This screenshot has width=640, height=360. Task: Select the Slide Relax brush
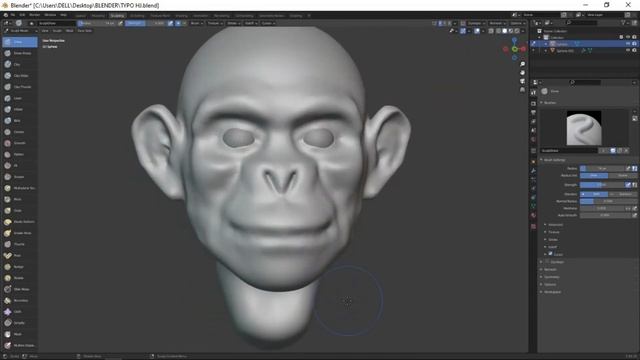pyautogui.click(x=20, y=289)
